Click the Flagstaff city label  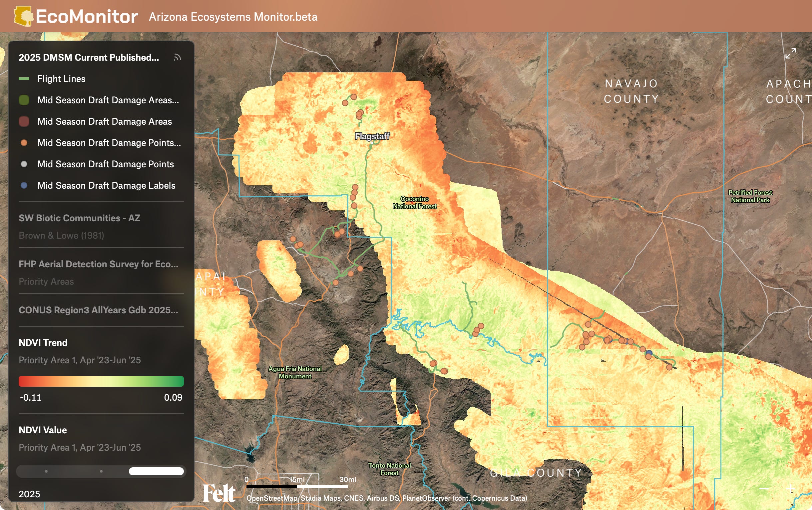[372, 136]
